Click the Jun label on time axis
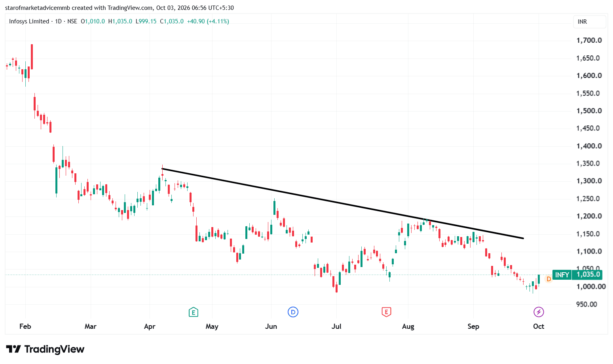 tap(271, 326)
